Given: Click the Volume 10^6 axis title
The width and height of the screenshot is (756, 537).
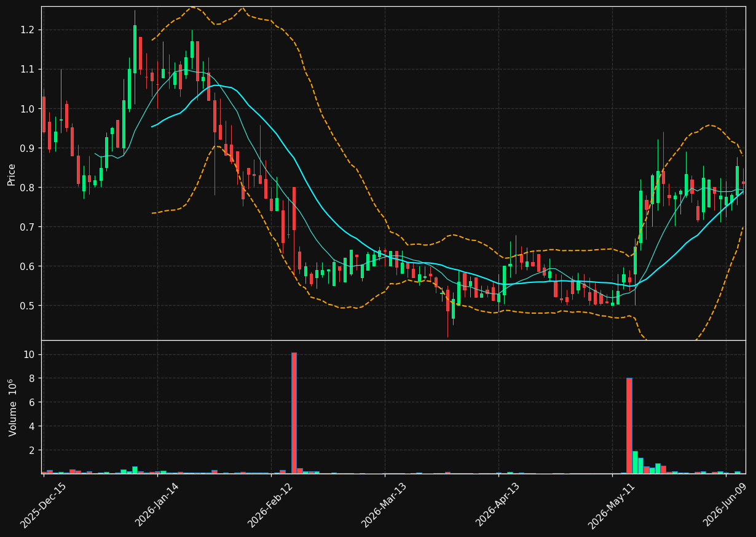Looking at the screenshot, I should [x=12, y=408].
